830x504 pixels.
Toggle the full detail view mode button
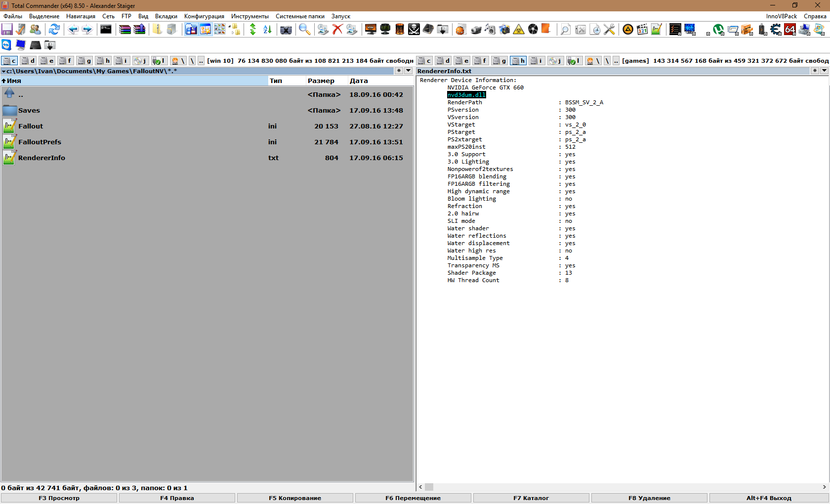[x=191, y=30]
